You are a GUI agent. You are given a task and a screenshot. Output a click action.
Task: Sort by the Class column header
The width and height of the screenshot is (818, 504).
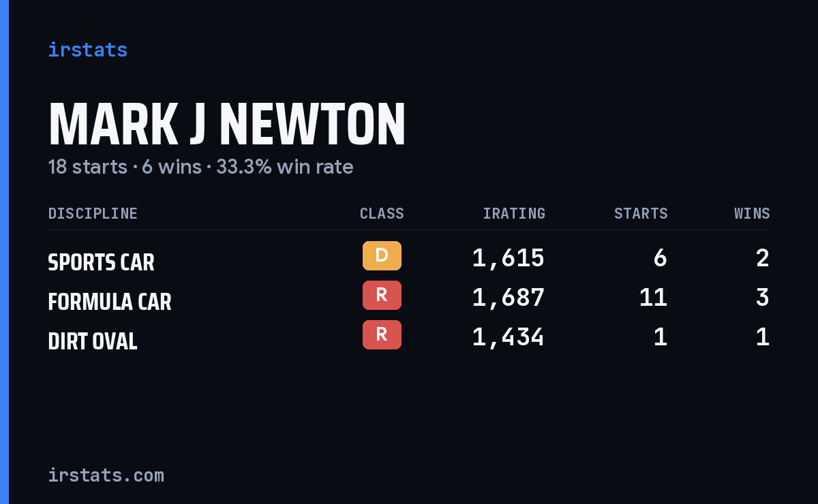coord(382,213)
